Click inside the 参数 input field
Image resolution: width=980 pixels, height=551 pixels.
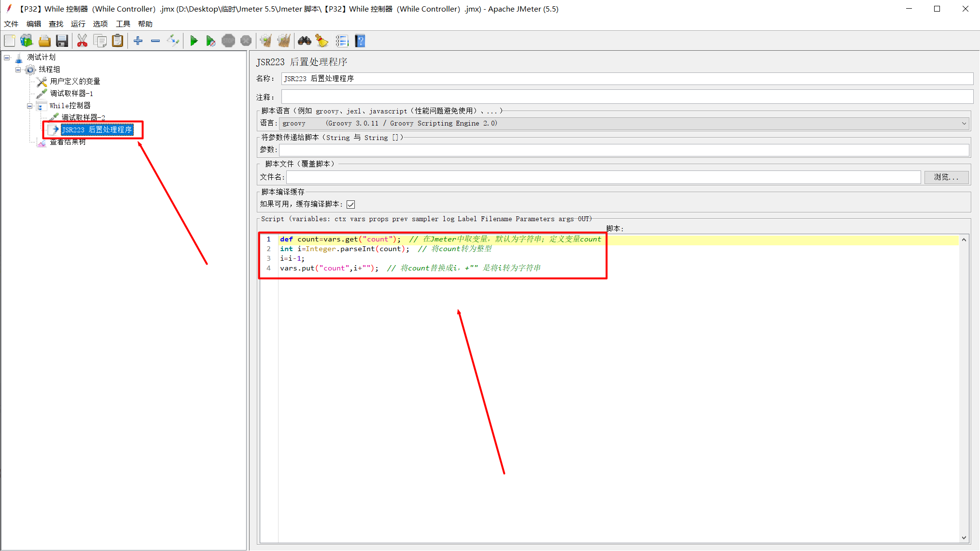point(579,150)
